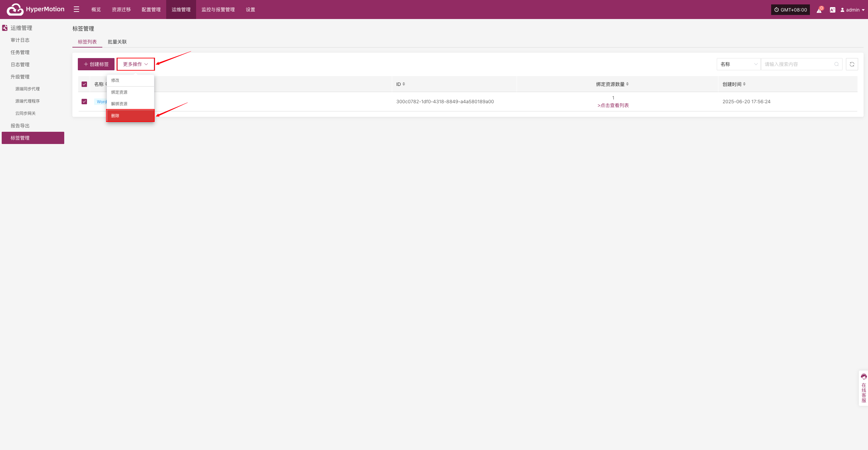This screenshot has height=450, width=868.
Task: Click the operations management wrench icon
Action: click(x=5, y=28)
